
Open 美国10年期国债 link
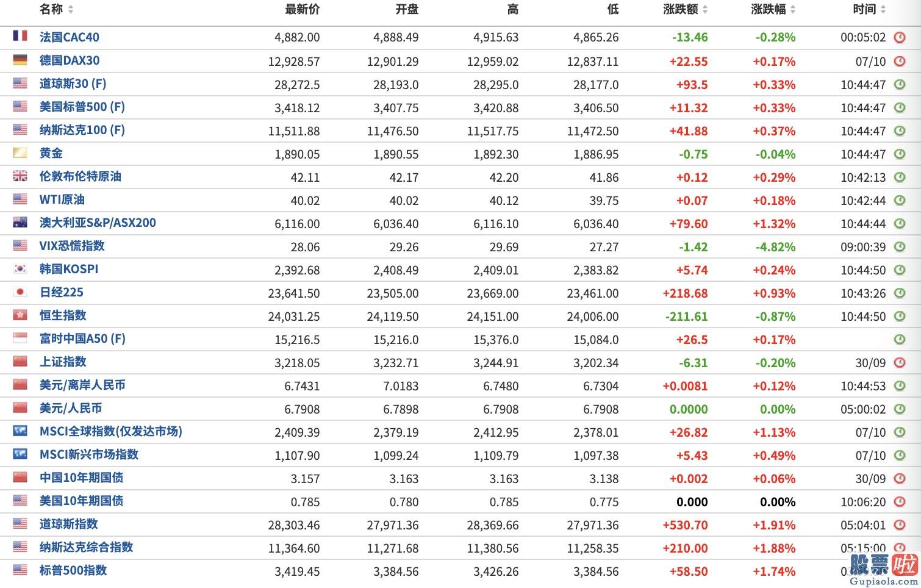point(82,501)
